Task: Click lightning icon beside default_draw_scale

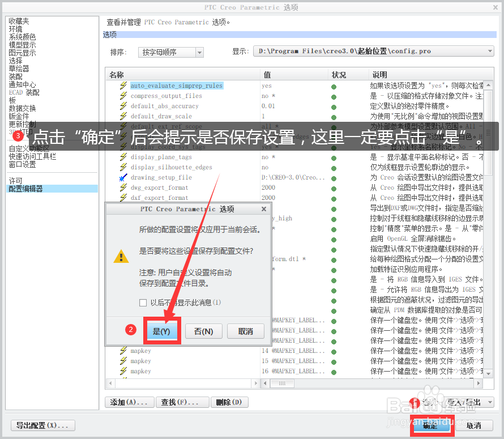Action: tap(123, 116)
